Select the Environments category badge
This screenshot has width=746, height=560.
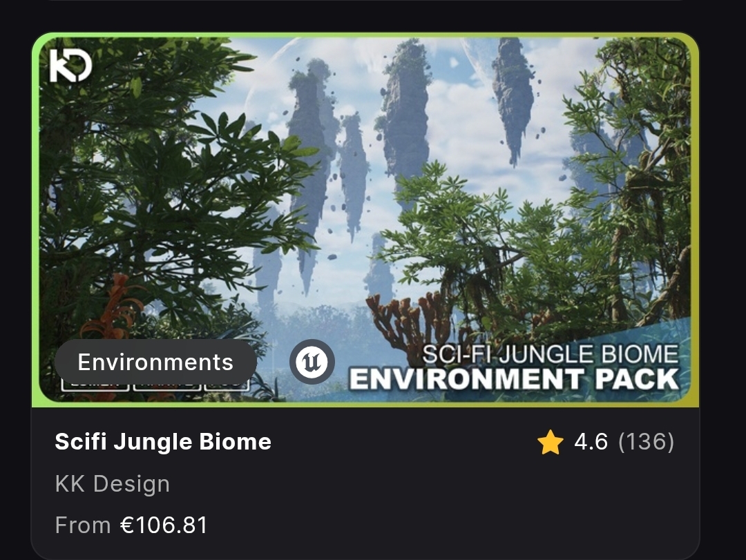(x=155, y=362)
